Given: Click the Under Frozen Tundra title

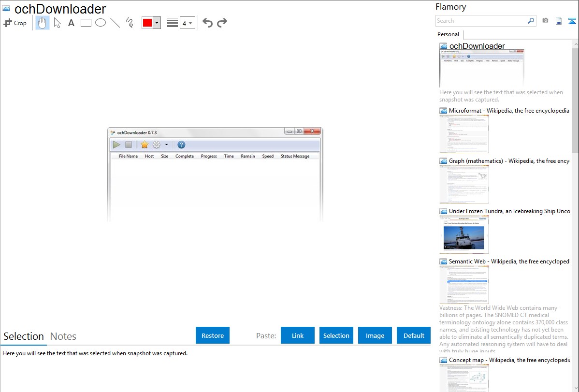Looking at the screenshot, I should (x=509, y=211).
